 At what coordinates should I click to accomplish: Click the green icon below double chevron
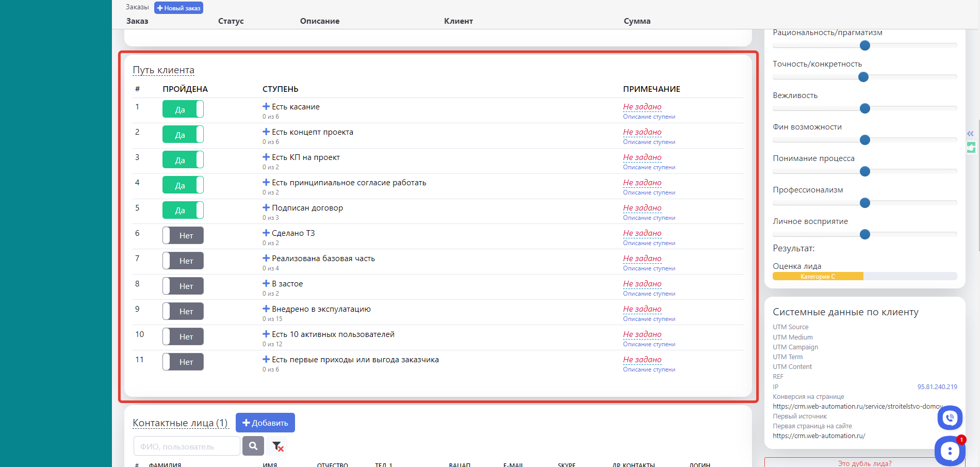[971, 148]
